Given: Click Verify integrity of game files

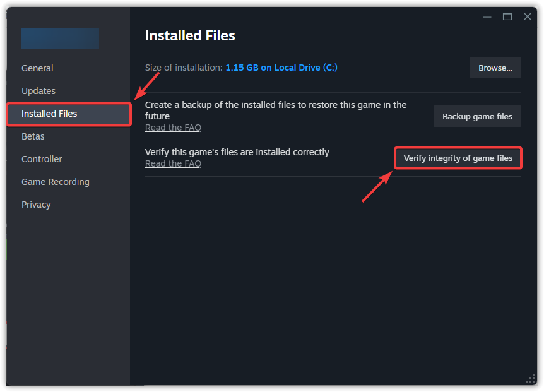Looking at the screenshot, I should tap(458, 158).
